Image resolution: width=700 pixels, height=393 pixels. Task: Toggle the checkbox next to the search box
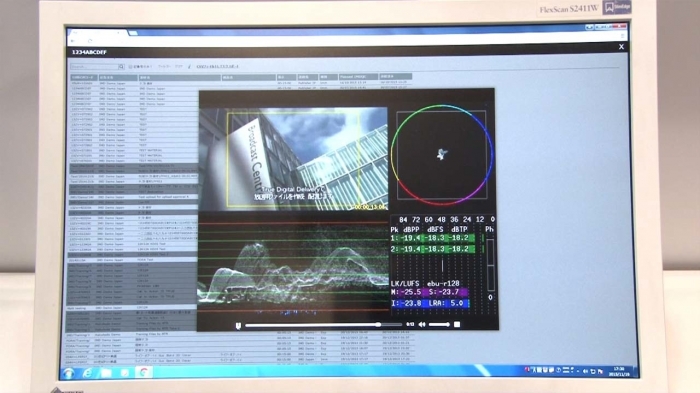[130, 67]
